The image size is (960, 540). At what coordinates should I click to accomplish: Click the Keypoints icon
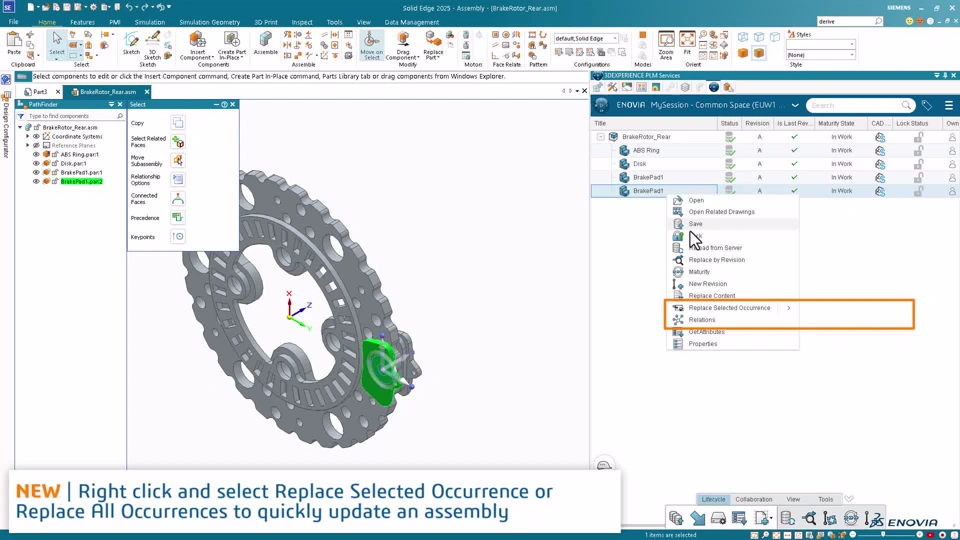point(178,236)
